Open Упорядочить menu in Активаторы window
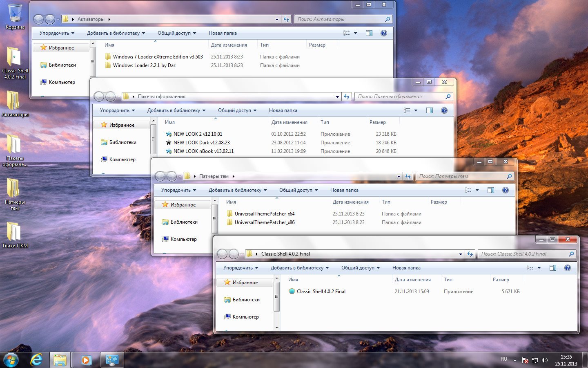This screenshot has height=368, width=588. [x=57, y=33]
